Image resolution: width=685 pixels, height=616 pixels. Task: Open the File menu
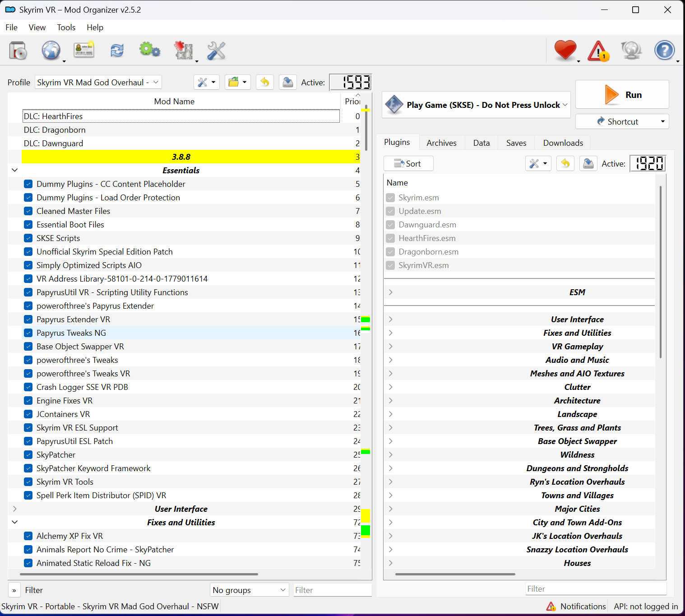coord(11,28)
